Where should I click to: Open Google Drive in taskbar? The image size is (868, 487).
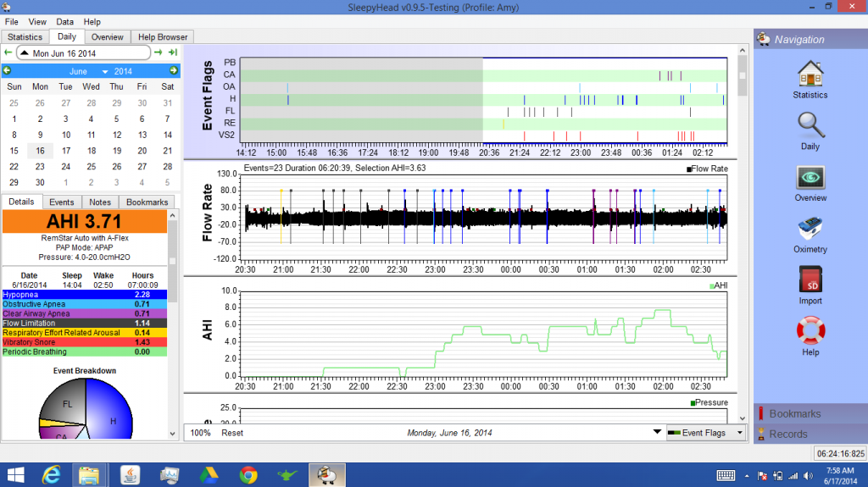coord(209,475)
